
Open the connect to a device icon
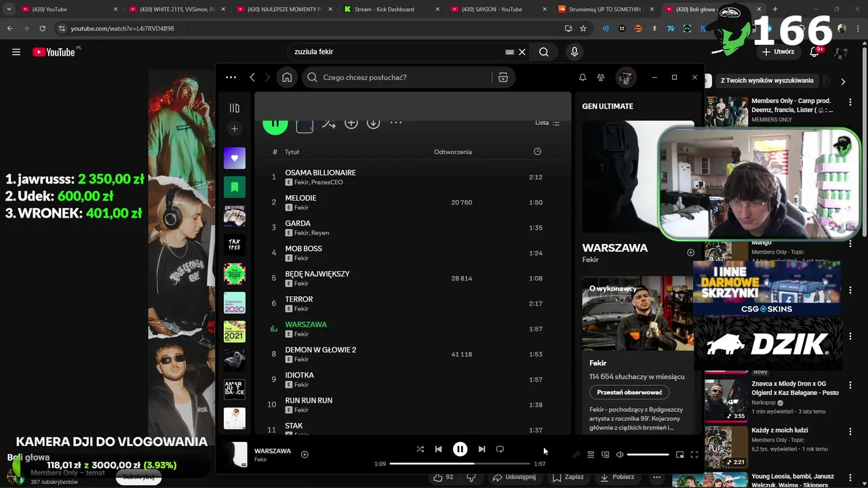pos(606,455)
